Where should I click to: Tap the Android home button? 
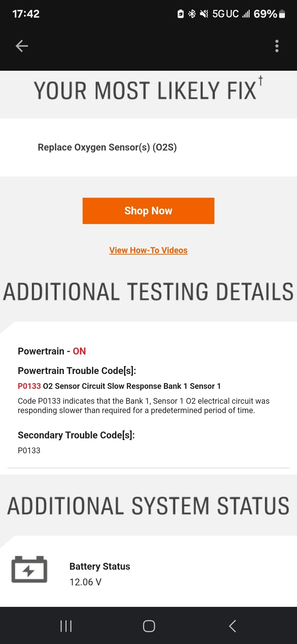(x=149, y=626)
